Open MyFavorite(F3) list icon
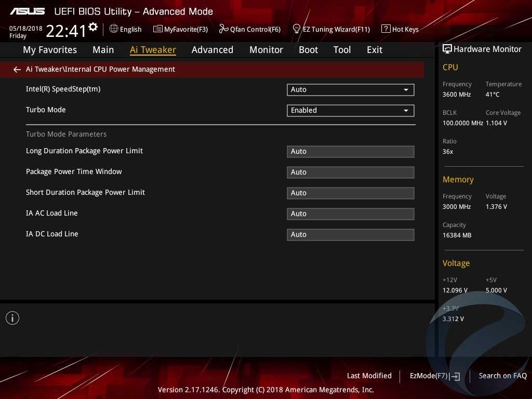The height and width of the screenshot is (399, 532). click(157, 29)
